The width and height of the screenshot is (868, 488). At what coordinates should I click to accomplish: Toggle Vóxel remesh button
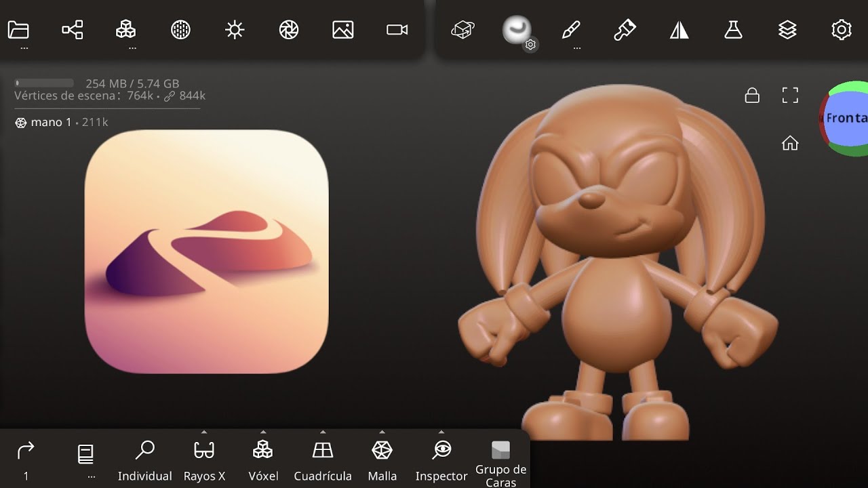pos(263,461)
